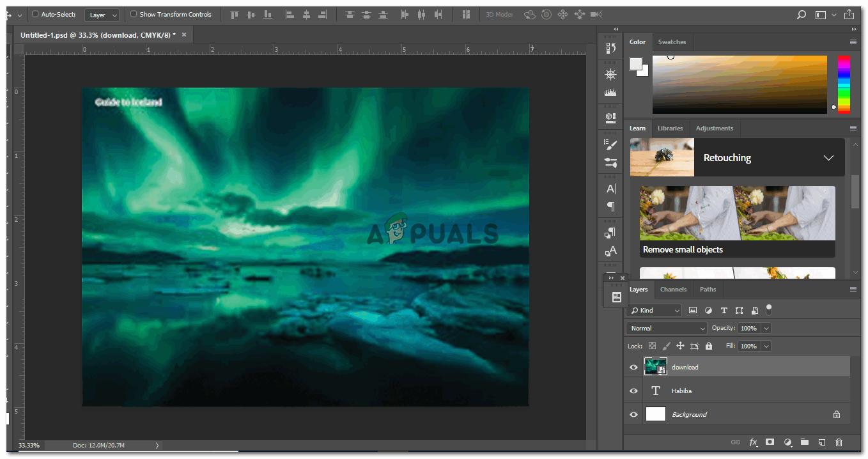Select the Background layer thumbnail

pyautogui.click(x=656, y=414)
